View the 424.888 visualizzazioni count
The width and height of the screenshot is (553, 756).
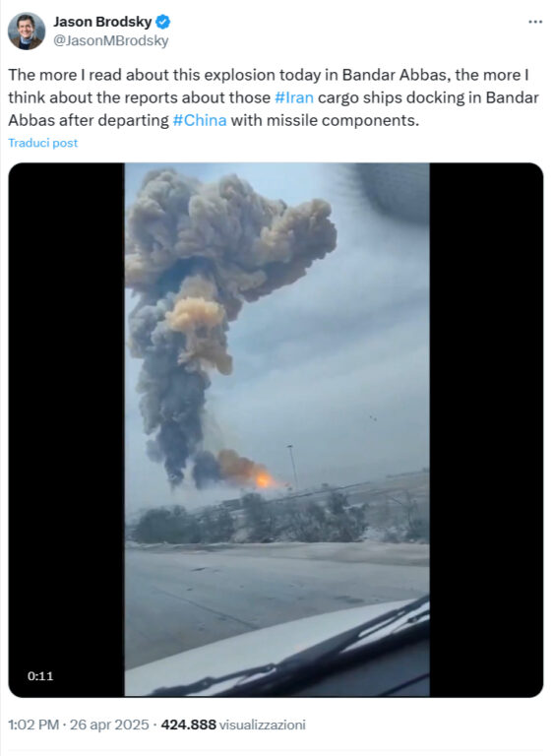click(x=233, y=724)
